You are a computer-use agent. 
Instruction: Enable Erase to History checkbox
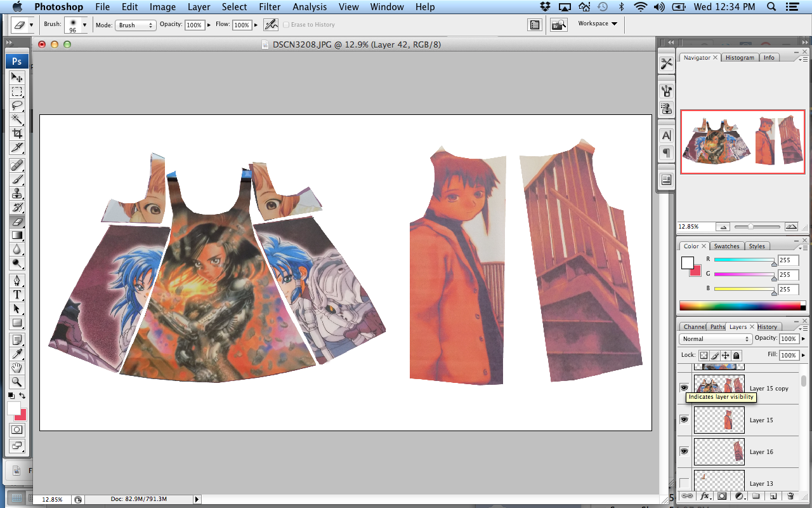pyautogui.click(x=286, y=25)
